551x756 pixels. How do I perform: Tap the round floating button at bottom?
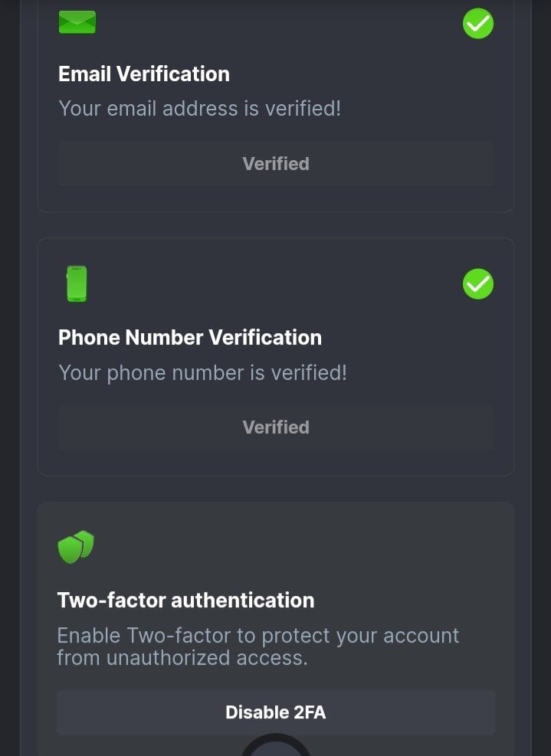tap(276, 747)
